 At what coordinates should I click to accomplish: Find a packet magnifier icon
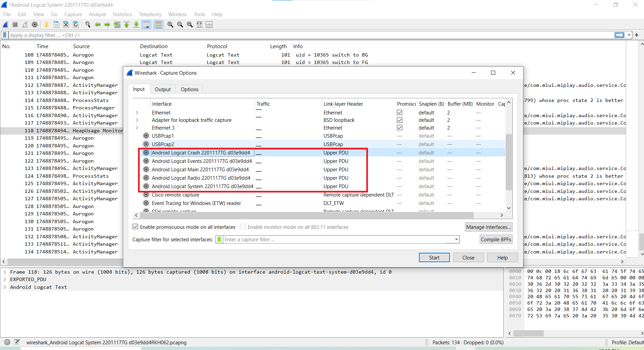[88, 25]
